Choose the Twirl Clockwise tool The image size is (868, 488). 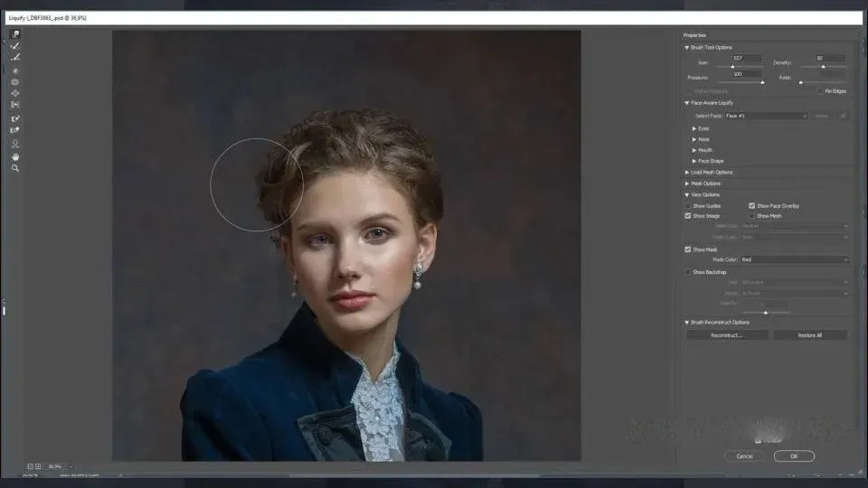pyautogui.click(x=15, y=70)
